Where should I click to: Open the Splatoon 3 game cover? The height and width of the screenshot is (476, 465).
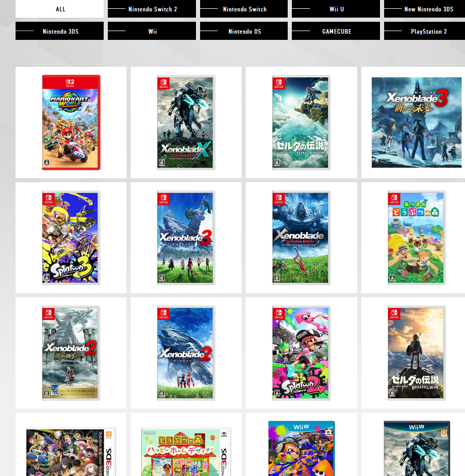71,238
